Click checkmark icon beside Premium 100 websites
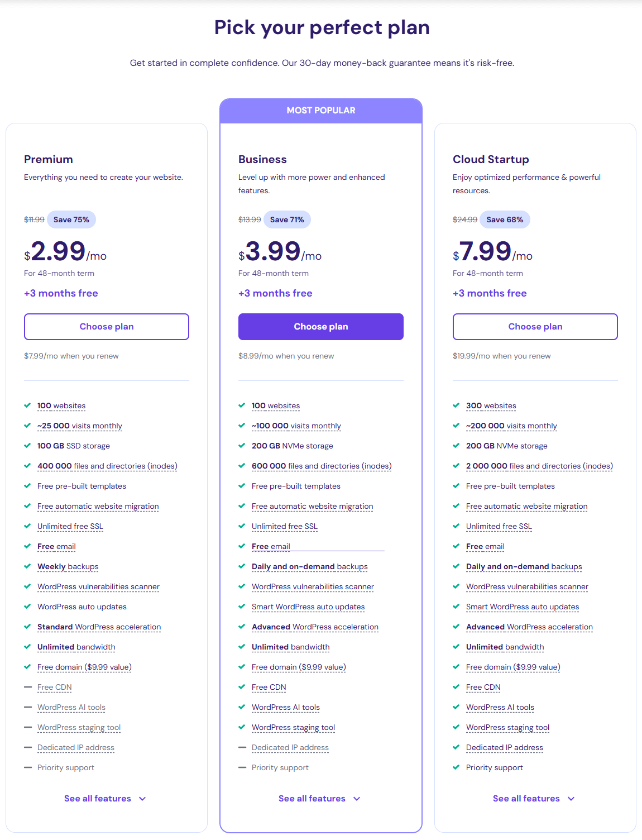The image size is (642, 840). (27, 405)
